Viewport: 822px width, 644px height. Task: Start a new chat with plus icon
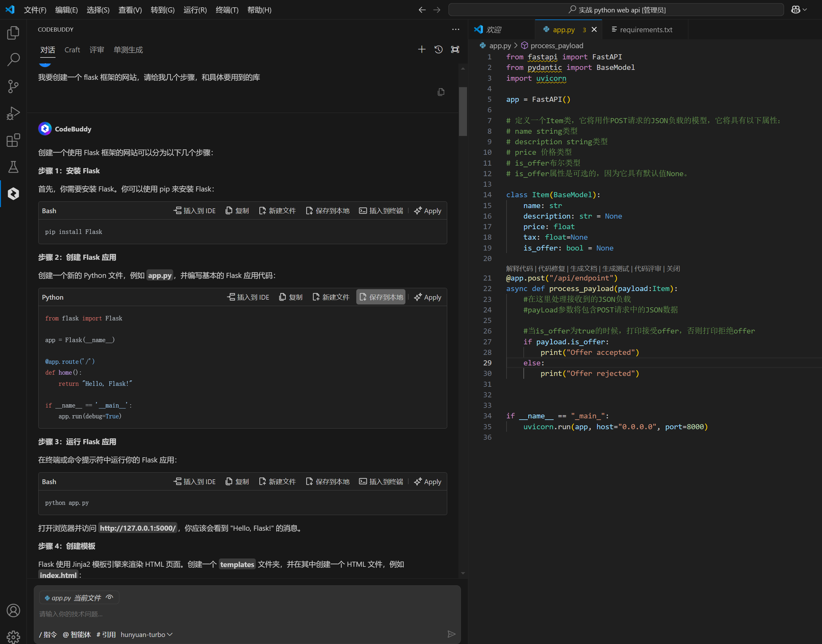[x=422, y=49]
